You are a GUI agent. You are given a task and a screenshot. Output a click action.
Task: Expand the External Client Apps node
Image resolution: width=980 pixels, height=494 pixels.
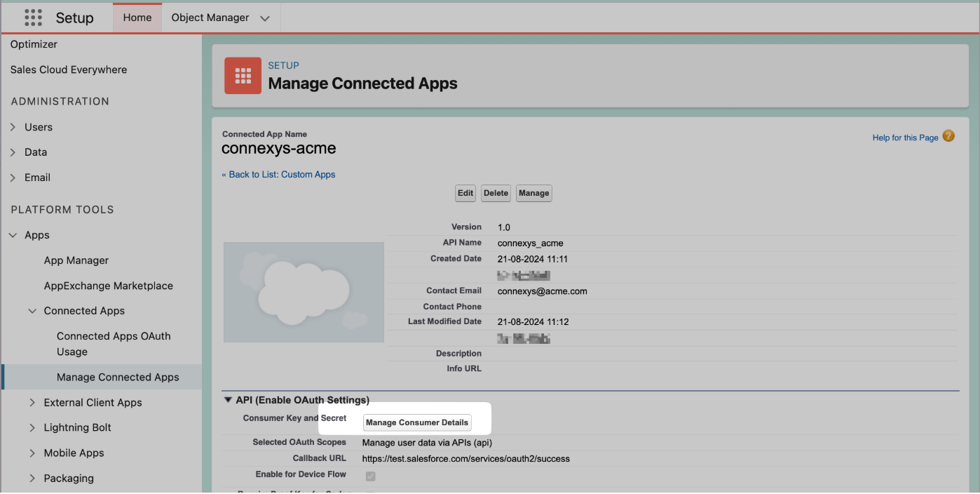point(32,403)
